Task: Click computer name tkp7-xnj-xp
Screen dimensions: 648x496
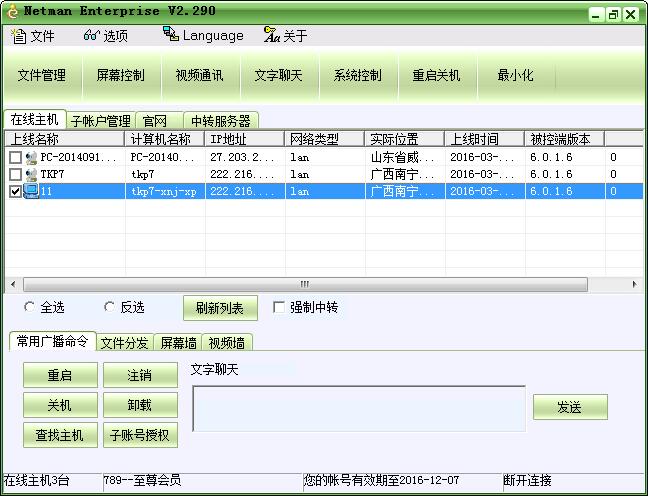Action: 164,191
